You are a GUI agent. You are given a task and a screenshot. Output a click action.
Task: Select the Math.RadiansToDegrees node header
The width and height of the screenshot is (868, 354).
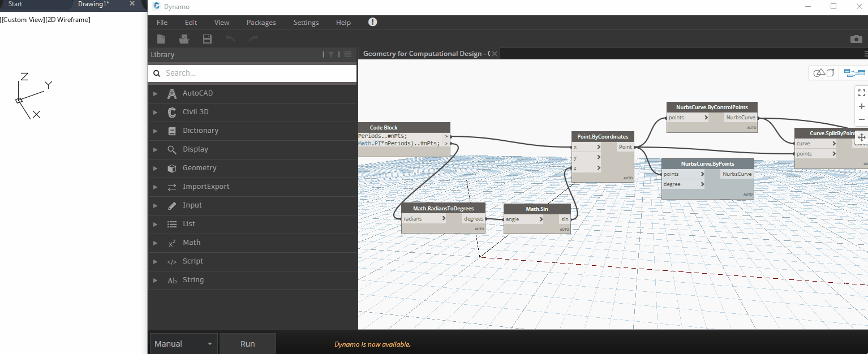[x=444, y=208]
